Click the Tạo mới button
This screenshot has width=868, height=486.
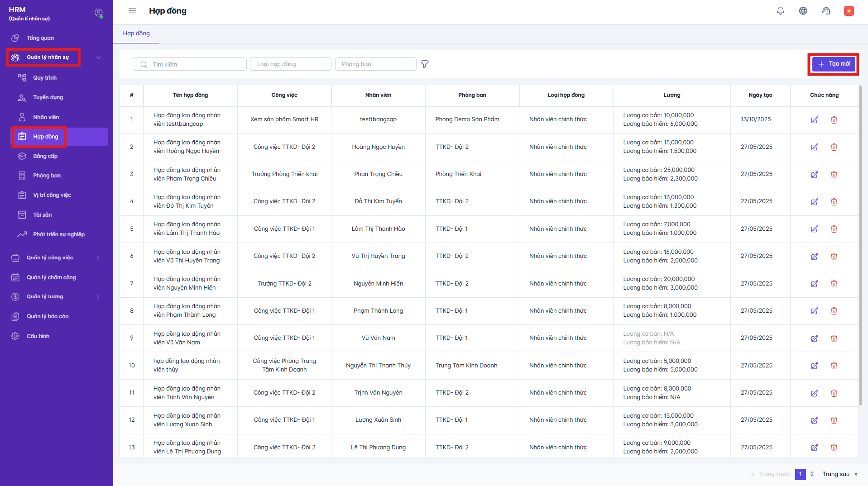(833, 64)
